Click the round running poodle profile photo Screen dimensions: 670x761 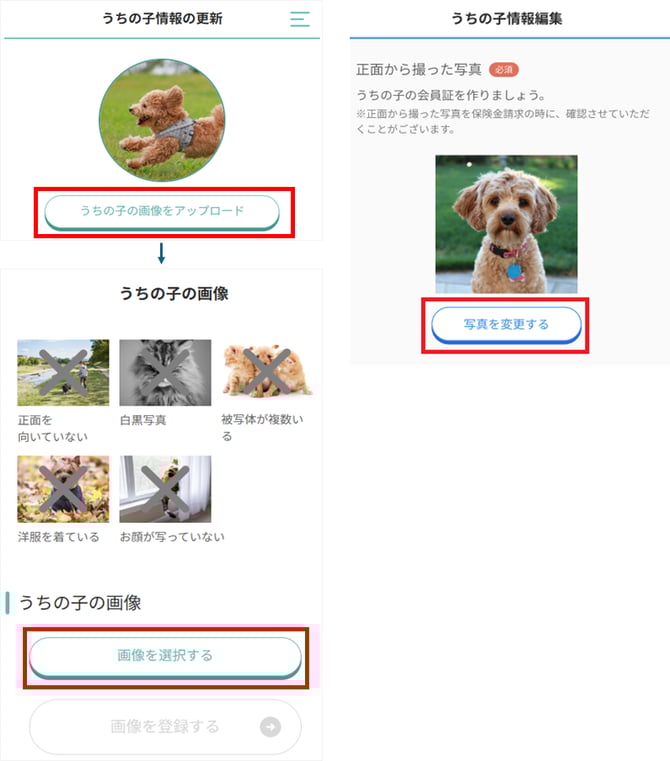pos(162,120)
